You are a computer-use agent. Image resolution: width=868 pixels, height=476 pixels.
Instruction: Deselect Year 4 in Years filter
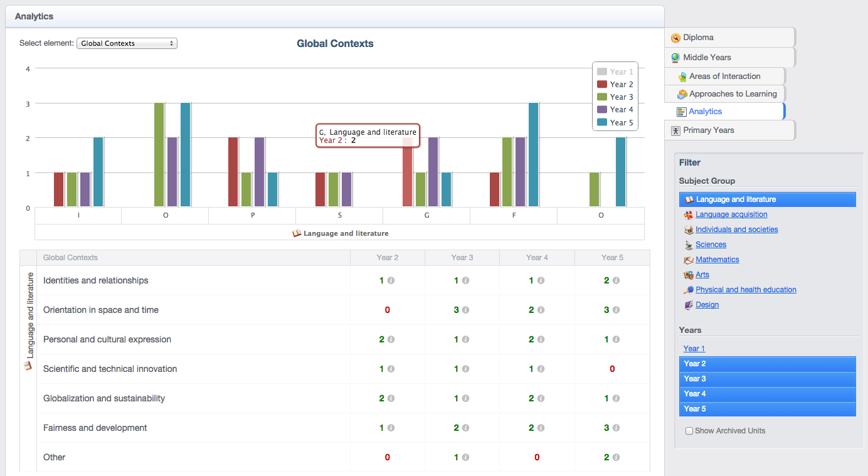point(768,394)
